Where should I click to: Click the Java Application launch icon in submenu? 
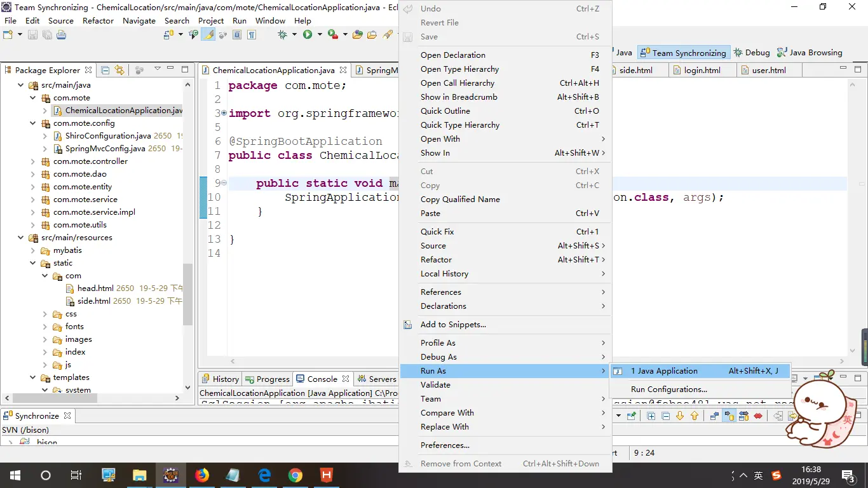click(618, 371)
